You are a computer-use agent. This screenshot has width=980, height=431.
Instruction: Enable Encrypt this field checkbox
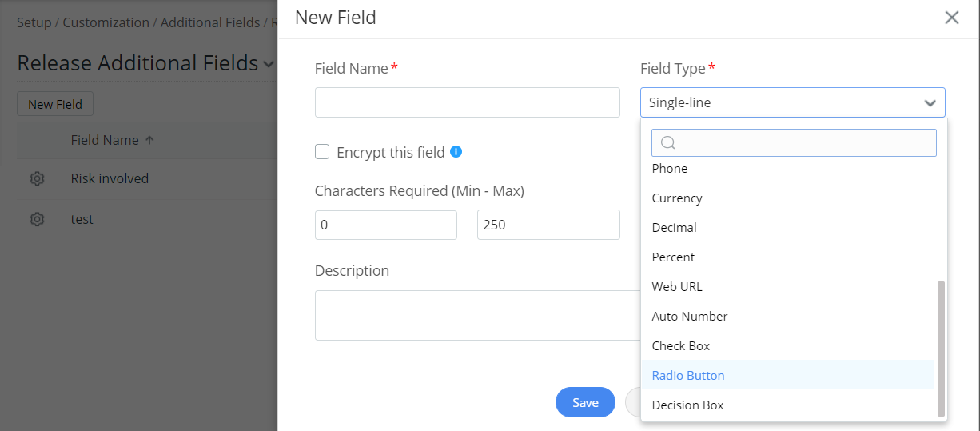click(322, 151)
